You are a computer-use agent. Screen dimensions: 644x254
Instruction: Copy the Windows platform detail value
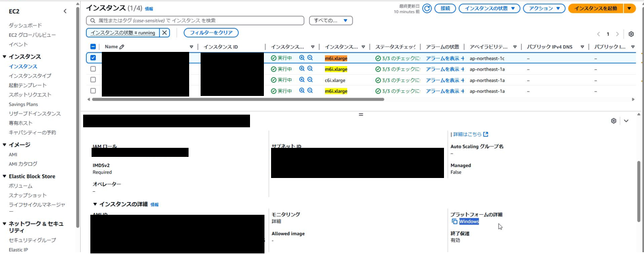pos(454,221)
